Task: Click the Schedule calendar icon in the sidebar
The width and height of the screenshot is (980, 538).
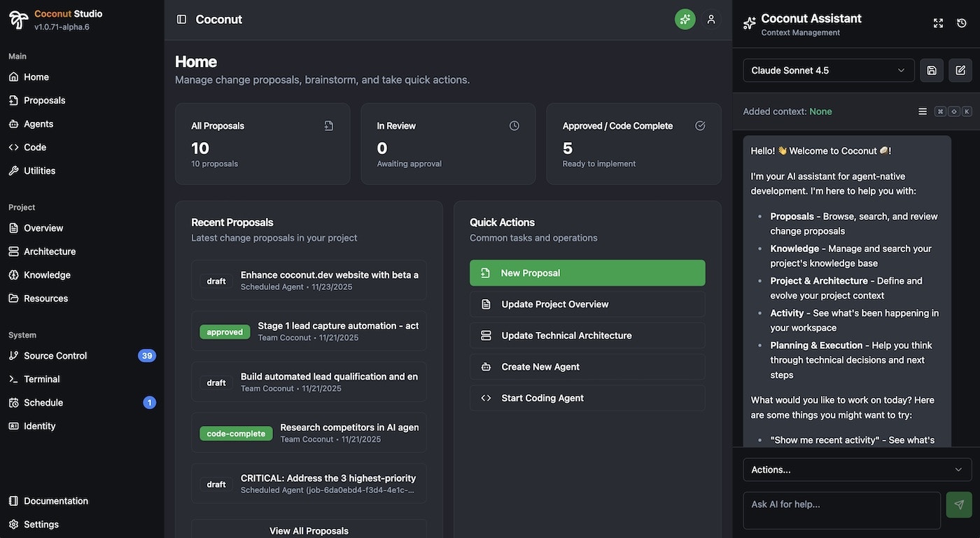Action: pos(13,403)
